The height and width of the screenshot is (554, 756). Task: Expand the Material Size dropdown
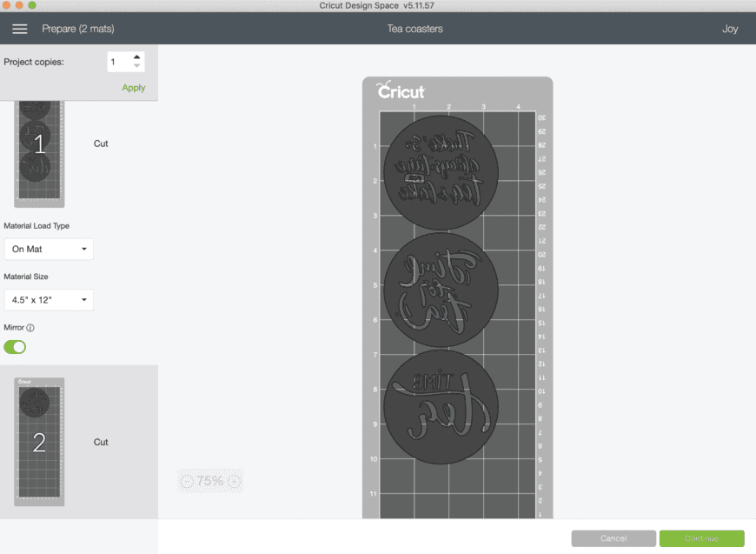(49, 300)
